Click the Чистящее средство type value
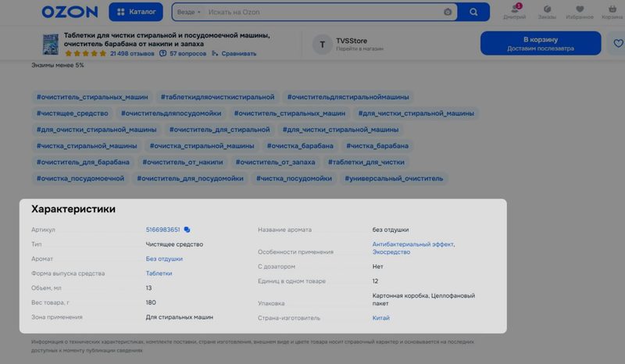Image resolution: width=625 pixels, height=364 pixels. click(174, 244)
